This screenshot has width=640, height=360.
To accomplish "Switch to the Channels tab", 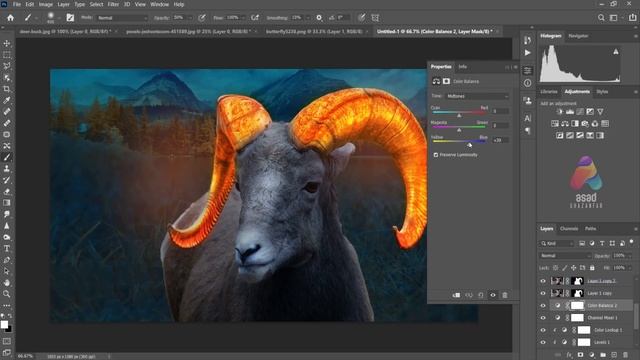I will [569, 229].
